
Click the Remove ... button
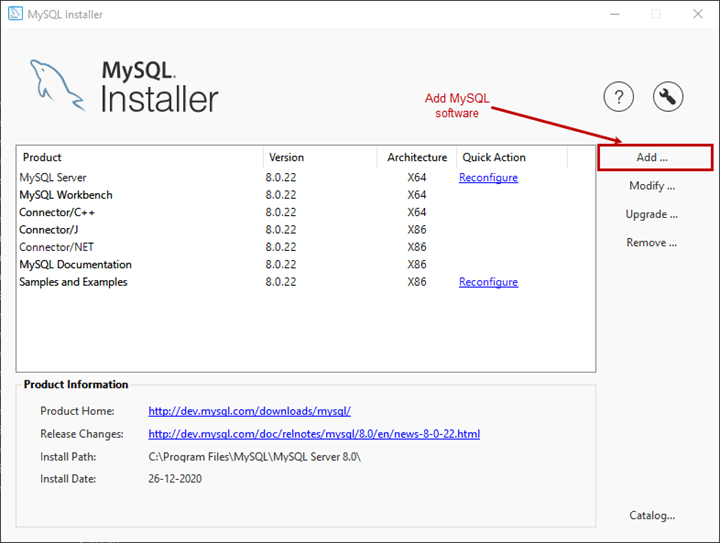(x=652, y=243)
